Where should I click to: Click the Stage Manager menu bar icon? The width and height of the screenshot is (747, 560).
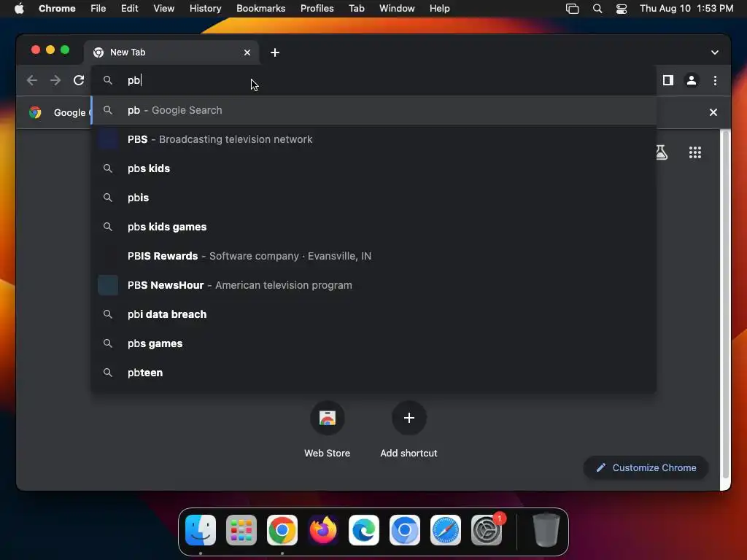(572, 8)
